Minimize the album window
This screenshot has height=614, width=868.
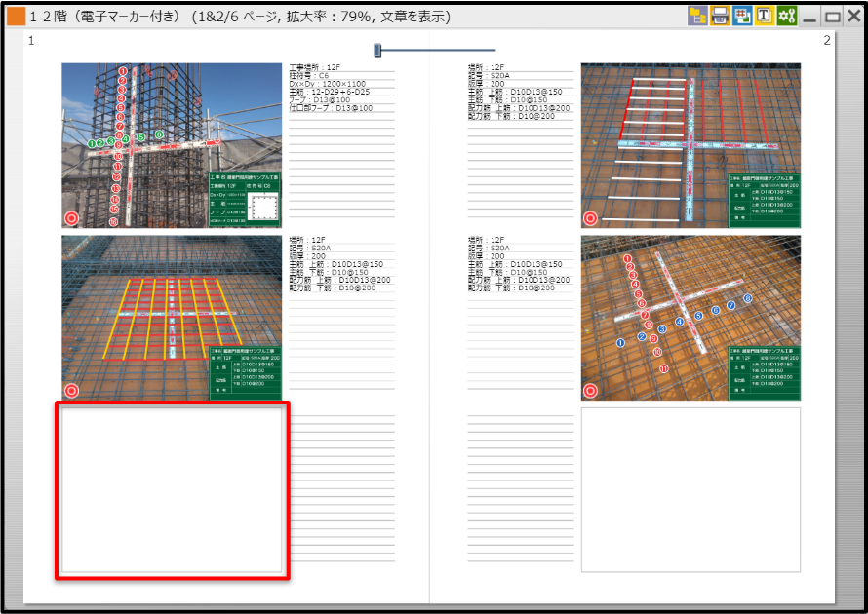(809, 17)
